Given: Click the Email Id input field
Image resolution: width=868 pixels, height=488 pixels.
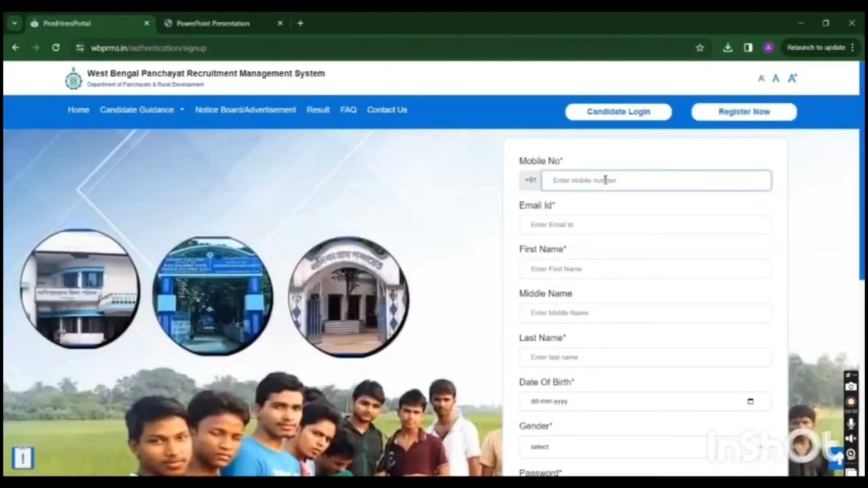Looking at the screenshot, I should [645, 224].
